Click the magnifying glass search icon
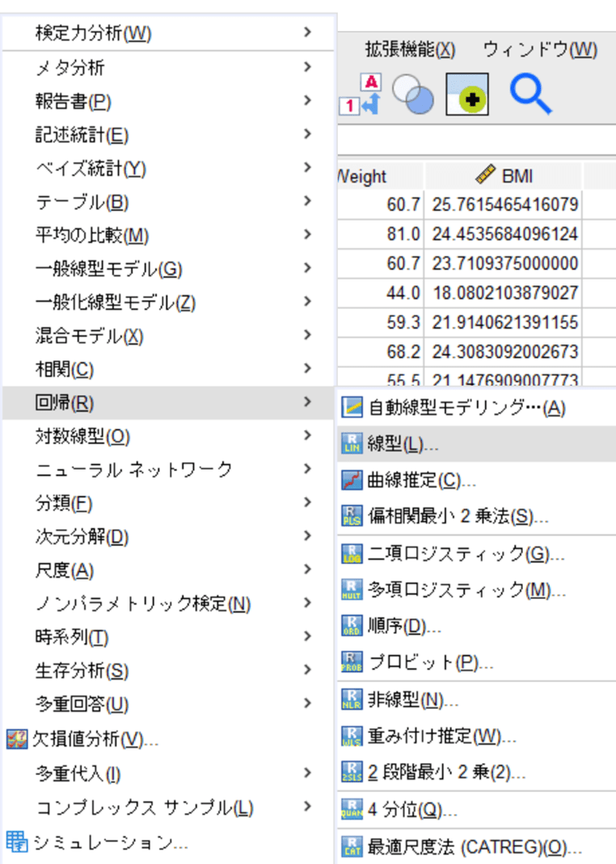This screenshot has height=864, width=616. point(530,95)
